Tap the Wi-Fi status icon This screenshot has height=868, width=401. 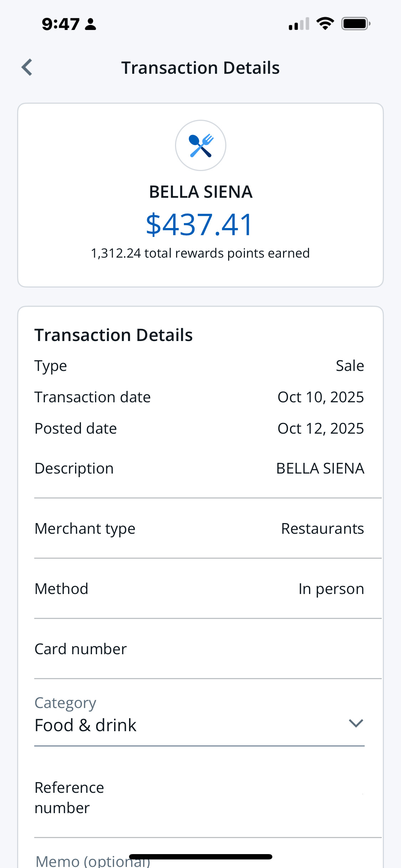[x=325, y=24]
